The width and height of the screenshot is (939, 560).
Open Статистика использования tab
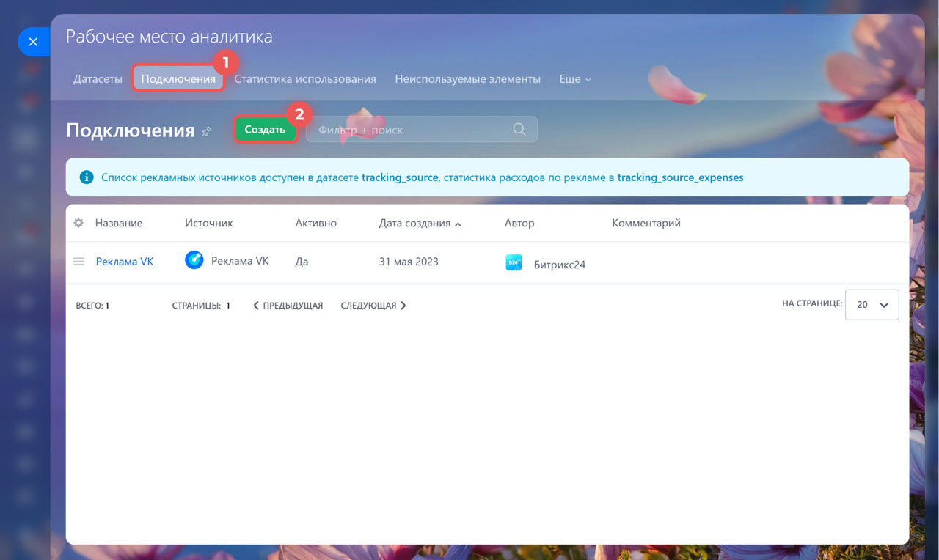click(305, 78)
